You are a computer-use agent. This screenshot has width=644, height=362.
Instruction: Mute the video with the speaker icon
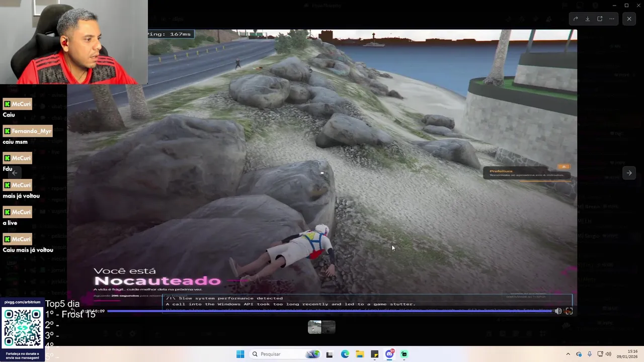point(558,311)
